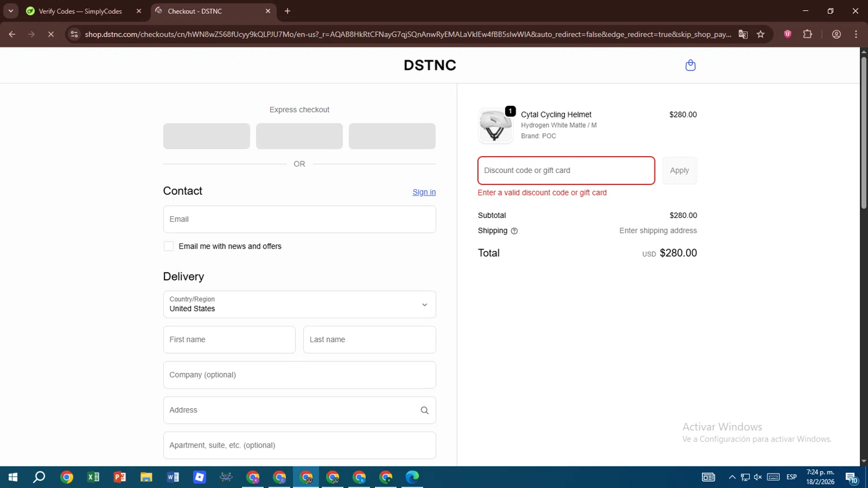Click the network tray icon

click(x=745, y=477)
